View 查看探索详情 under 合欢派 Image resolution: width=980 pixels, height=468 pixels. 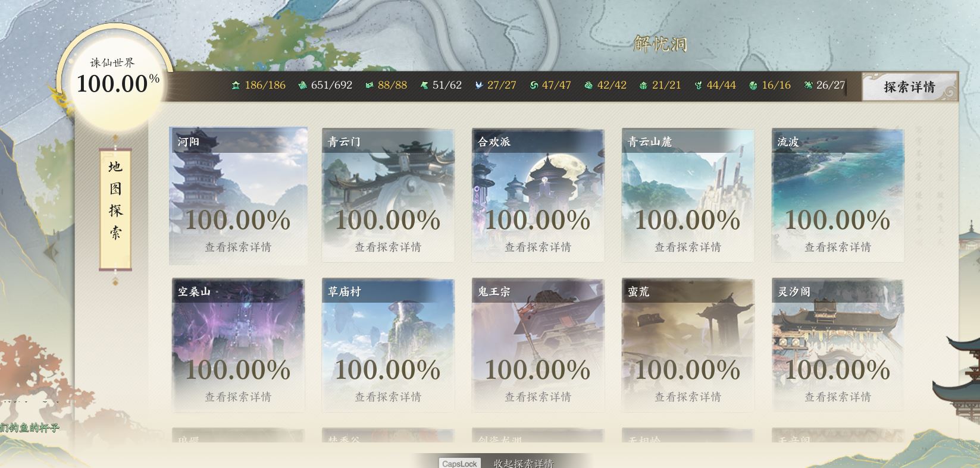[x=538, y=247]
